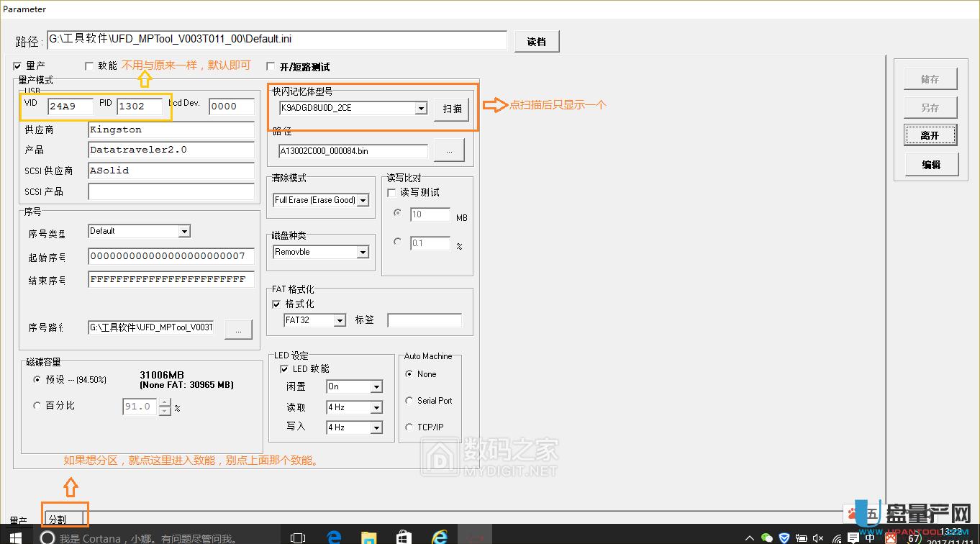The image size is (980, 544).
Task: Open the Action Center notification icon
Action: (x=853, y=538)
